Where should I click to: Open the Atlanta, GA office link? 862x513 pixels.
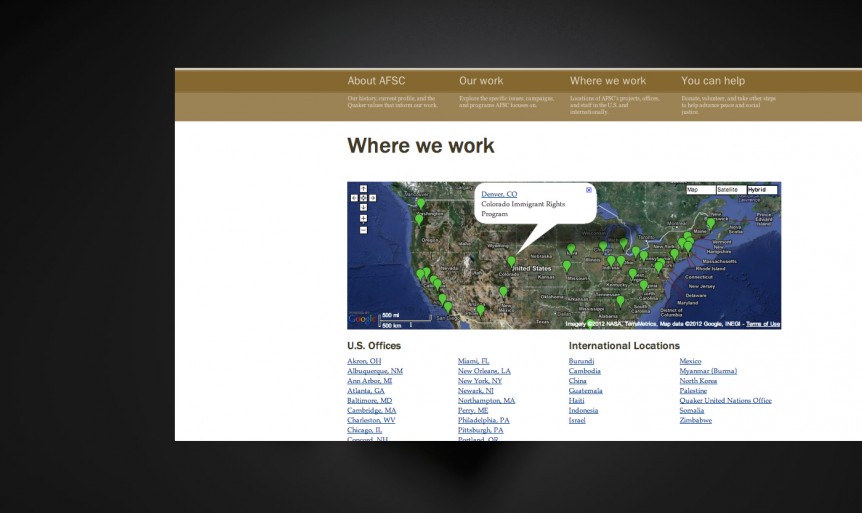(366, 391)
